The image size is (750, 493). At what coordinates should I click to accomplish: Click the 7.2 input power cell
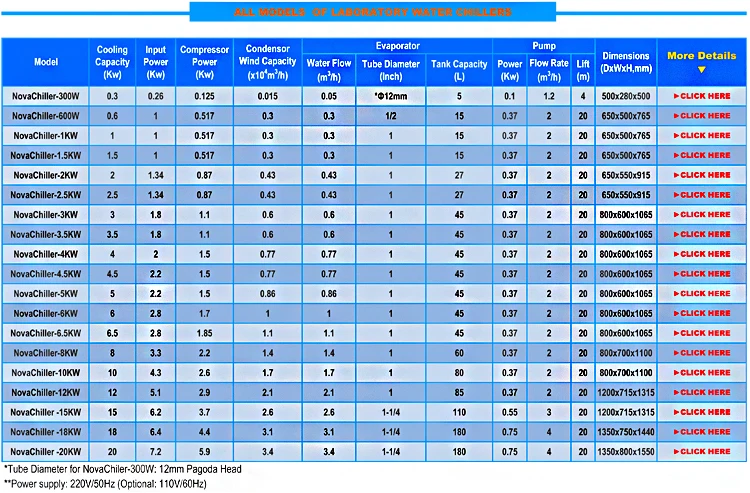[155, 451]
